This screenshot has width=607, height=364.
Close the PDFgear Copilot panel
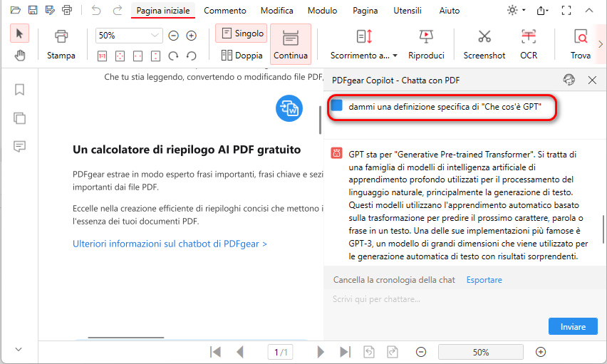[592, 80]
